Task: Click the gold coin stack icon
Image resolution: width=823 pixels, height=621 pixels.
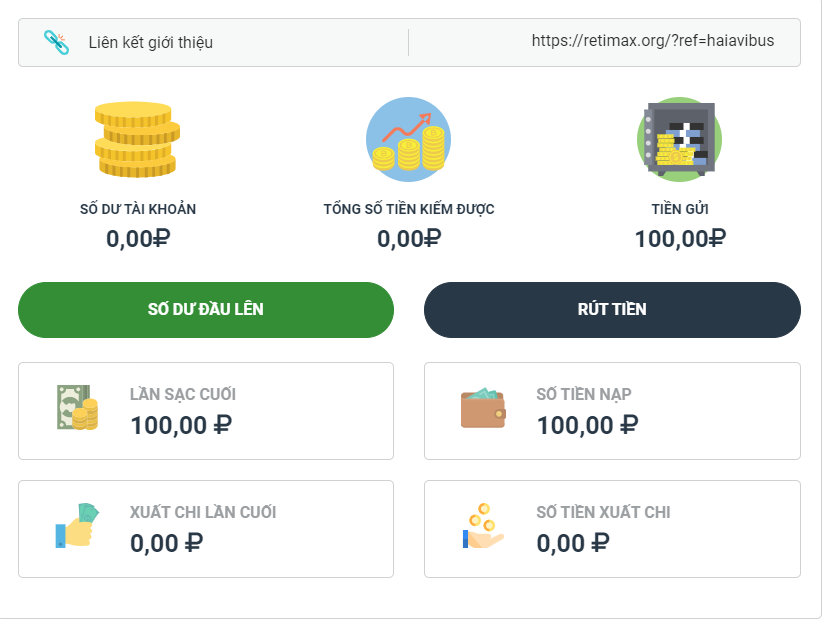Action: point(136,140)
